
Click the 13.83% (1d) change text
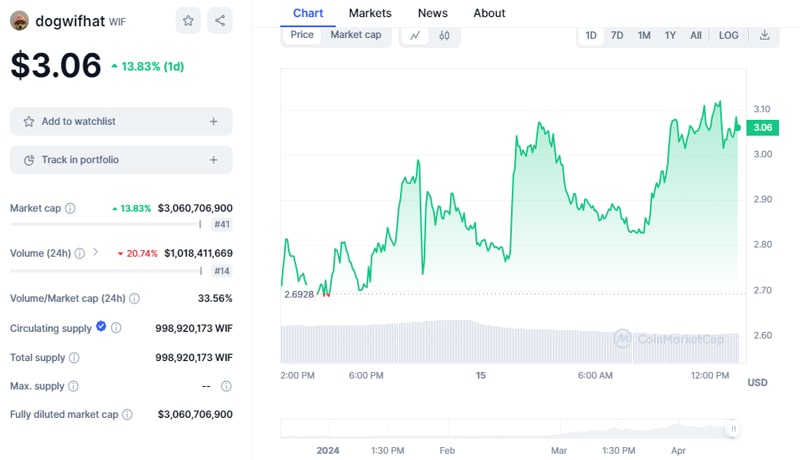148,66
